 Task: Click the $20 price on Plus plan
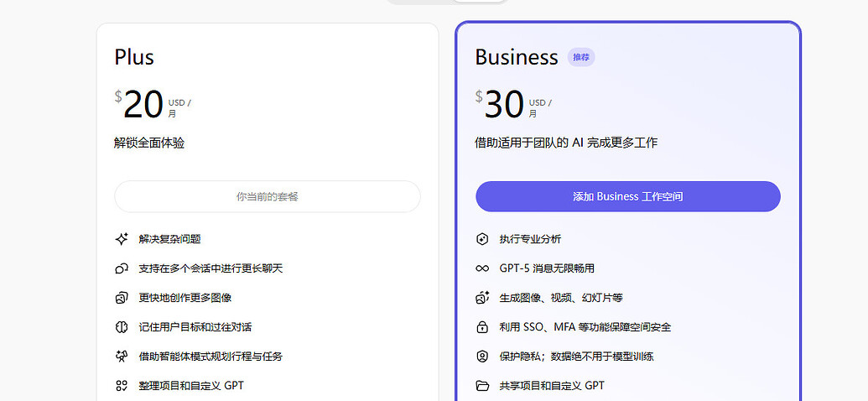pyautogui.click(x=139, y=104)
